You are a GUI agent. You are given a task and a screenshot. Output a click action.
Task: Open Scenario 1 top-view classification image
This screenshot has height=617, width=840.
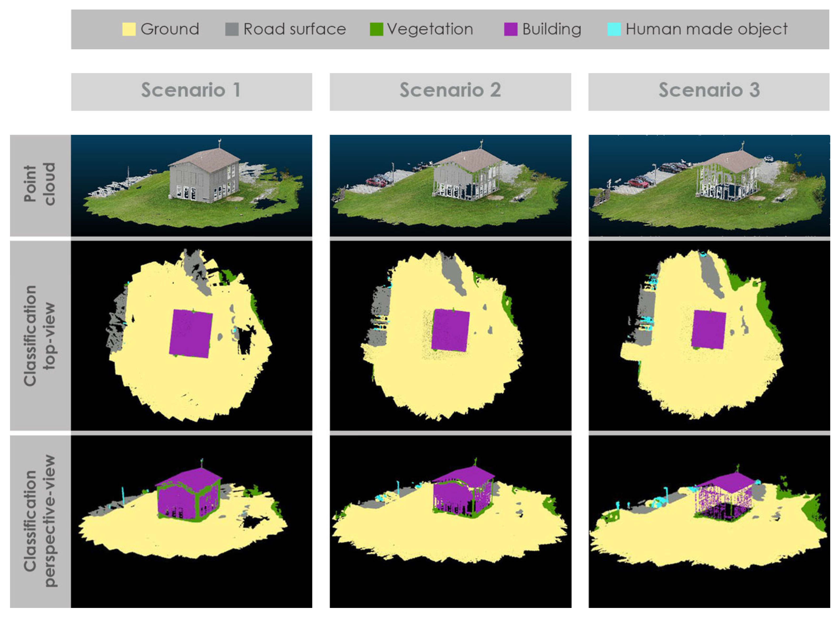[x=191, y=335]
